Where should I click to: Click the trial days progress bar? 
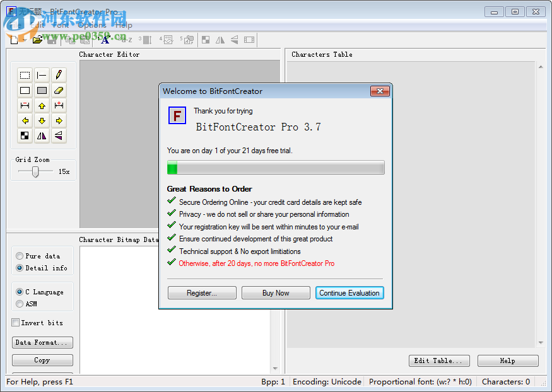[x=276, y=168]
